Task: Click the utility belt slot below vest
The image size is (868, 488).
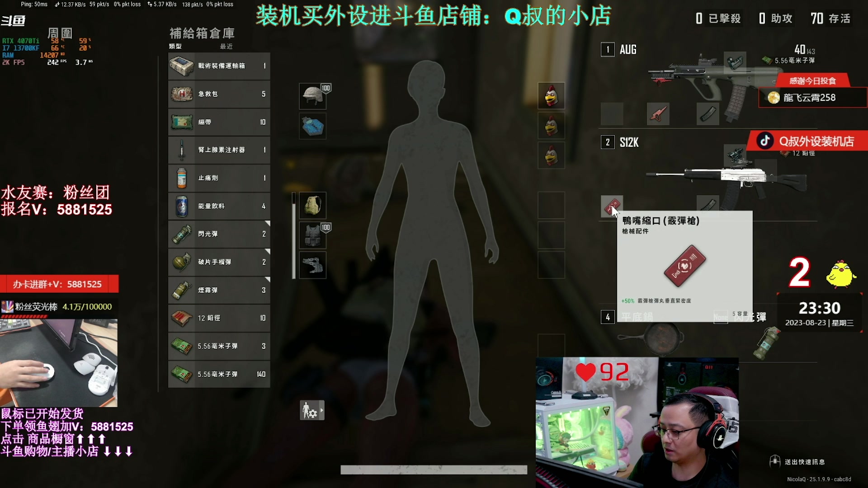Action: (312, 265)
